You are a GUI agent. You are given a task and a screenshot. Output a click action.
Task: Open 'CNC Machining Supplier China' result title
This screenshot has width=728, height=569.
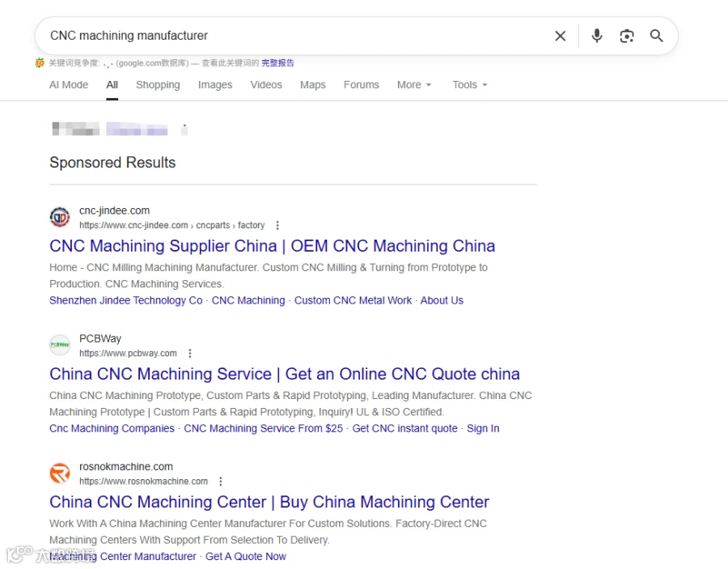click(x=272, y=246)
